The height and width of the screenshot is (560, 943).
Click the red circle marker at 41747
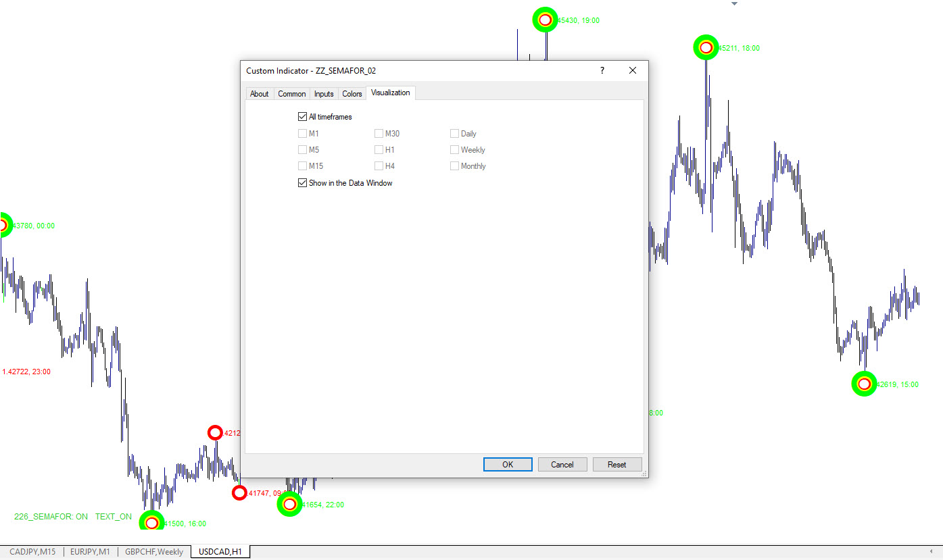pos(239,493)
